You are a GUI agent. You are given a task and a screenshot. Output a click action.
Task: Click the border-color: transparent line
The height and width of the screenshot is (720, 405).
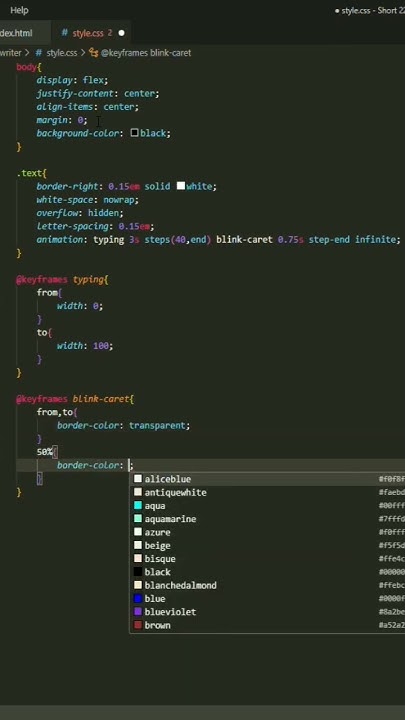point(124,426)
